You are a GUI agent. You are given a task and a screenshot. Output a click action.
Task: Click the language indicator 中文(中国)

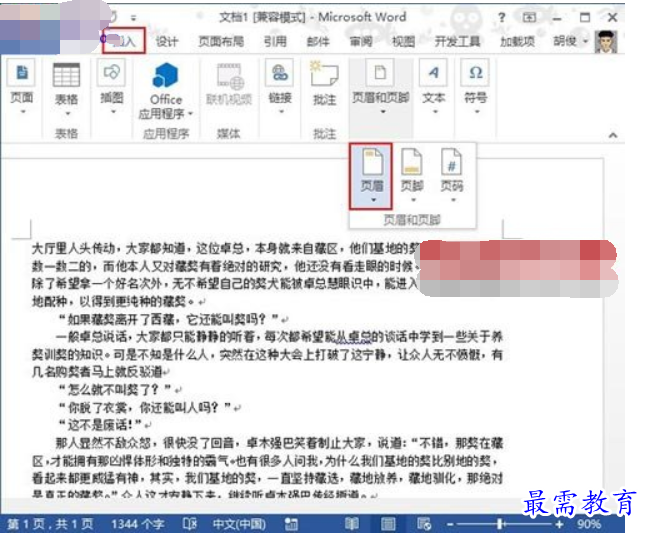239,524
